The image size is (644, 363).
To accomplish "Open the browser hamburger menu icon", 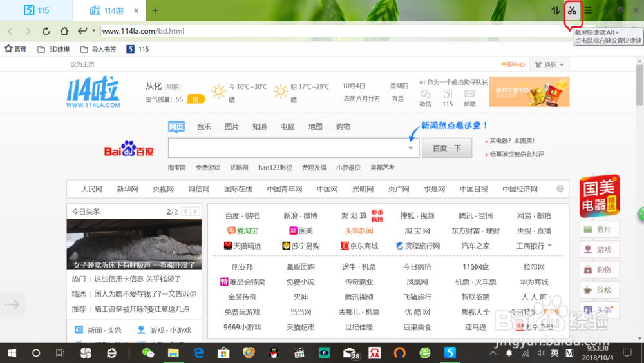I will coord(588,11).
